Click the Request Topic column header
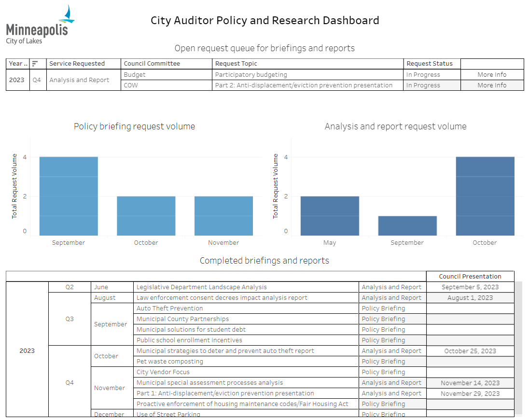Image resolution: width=529 pixels, height=420 pixels. 307,64
